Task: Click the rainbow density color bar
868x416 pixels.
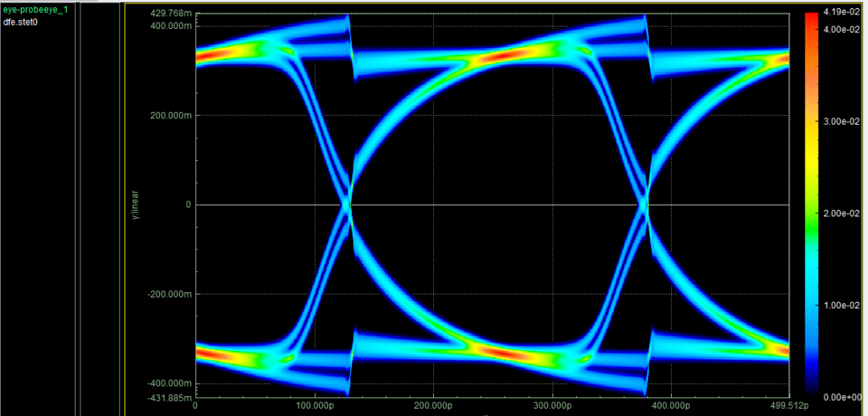Action: [811, 205]
